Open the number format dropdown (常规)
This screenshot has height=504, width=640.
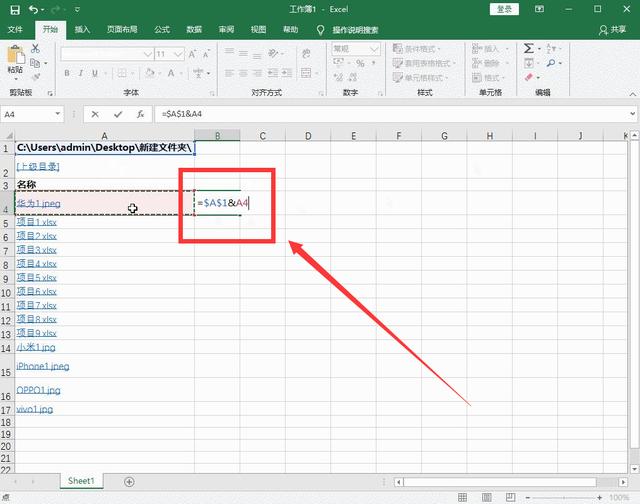point(374,48)
